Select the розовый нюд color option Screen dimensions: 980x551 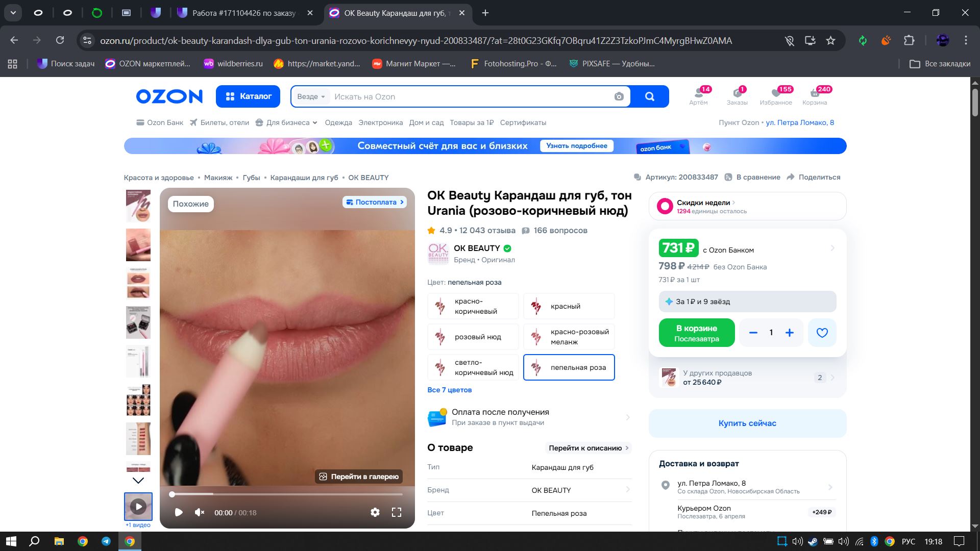pyautogui.click(x=473, y=337)
